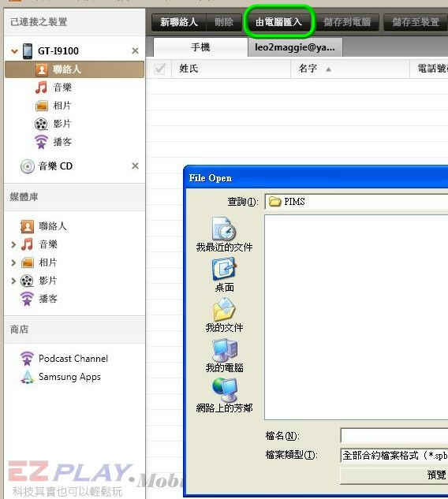Select the GT-I9100 phone icon

tap(28, 51)
